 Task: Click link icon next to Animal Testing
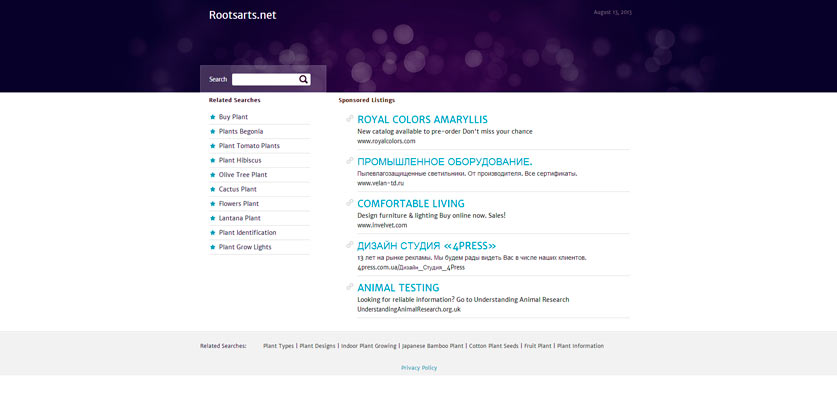349,287
